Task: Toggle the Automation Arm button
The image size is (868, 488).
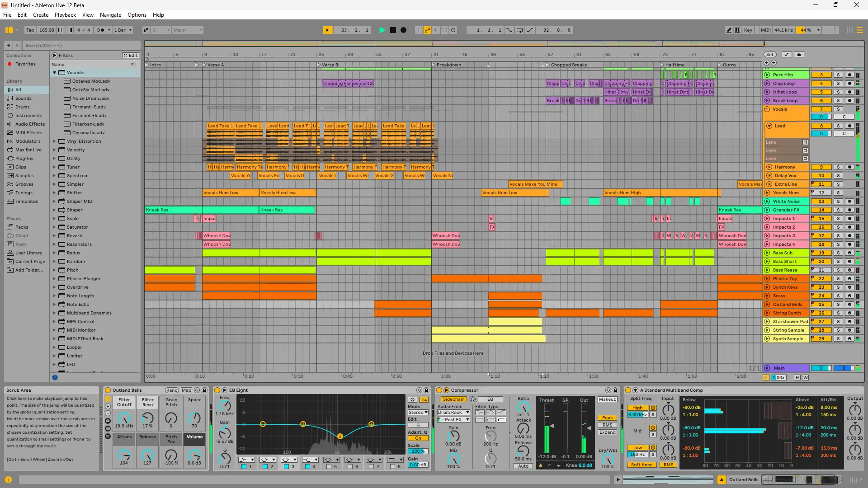Action: pos(427,30)
